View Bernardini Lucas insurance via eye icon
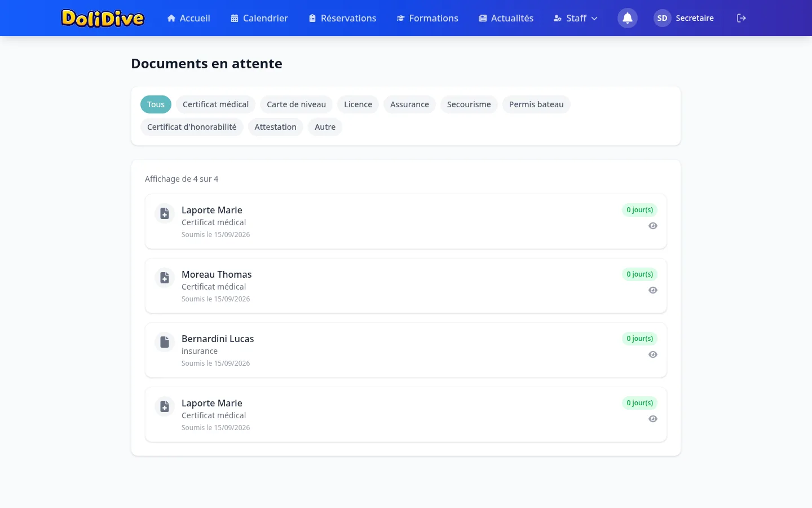 tap(653, 354)
